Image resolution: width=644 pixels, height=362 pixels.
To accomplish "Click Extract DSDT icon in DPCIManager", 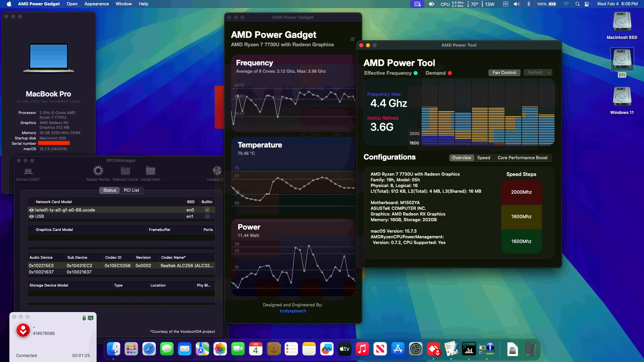I will [28, 171].
